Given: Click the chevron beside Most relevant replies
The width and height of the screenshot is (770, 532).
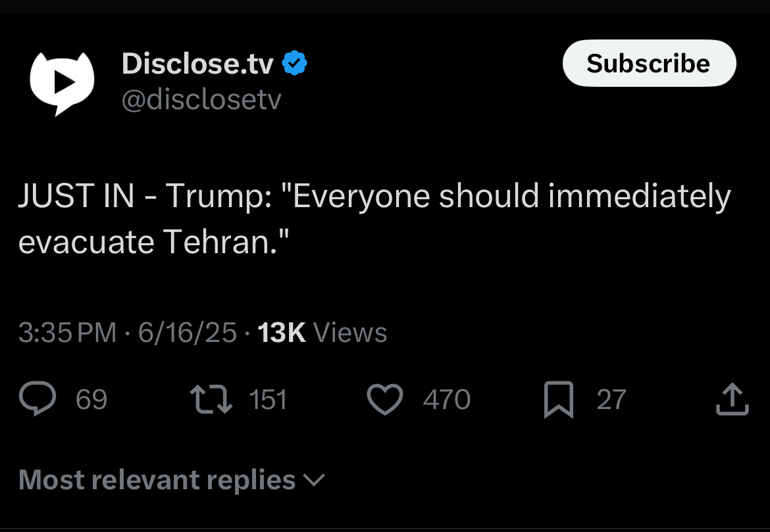Looking at the screenshot, I should coord(315,481).
